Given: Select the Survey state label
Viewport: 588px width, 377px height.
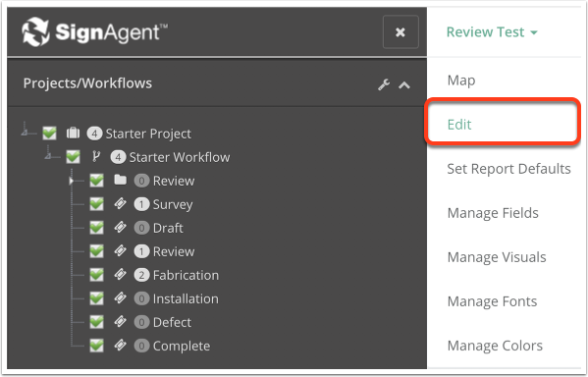Looking at the screenshot, I should click(173, 205).
